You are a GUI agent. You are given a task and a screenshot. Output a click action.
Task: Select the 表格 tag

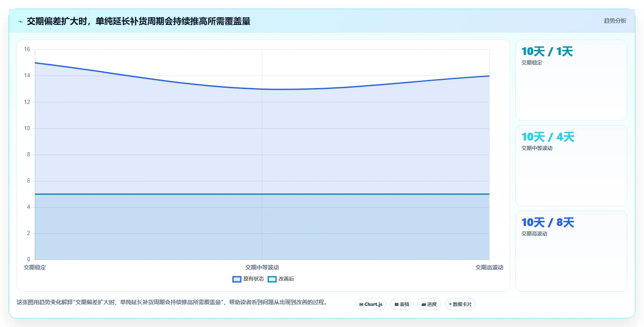click(402, 304)
